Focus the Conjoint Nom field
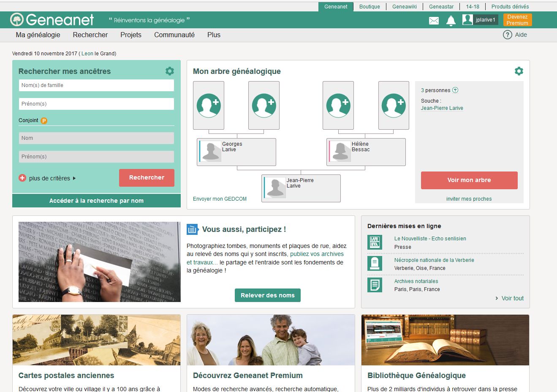 (x=96, y=138)
